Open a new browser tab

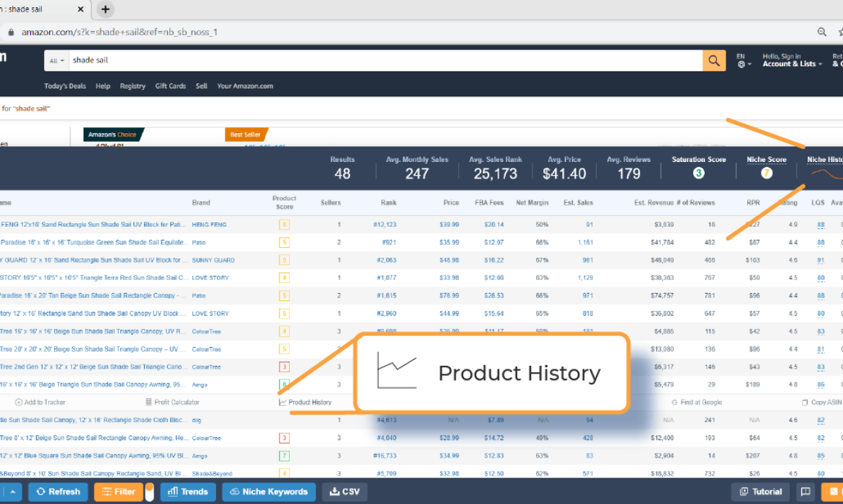click(105, 9)
